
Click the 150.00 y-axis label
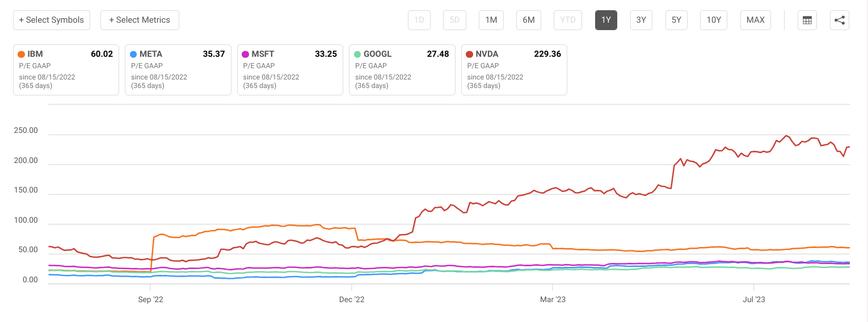26,190
